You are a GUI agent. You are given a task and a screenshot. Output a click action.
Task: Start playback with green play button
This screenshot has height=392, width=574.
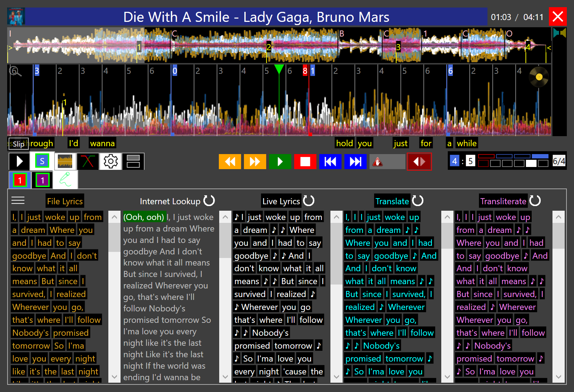click(x=280, y=162)
